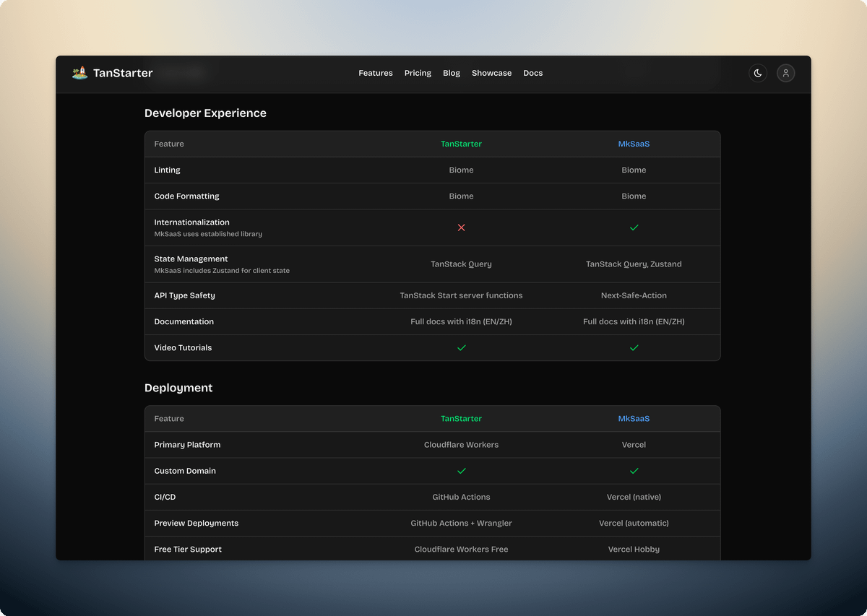Viewport: 867px width, 616px height.
Task: Click the Next-Safe-Action cell
Action: [x=634, y=295]
